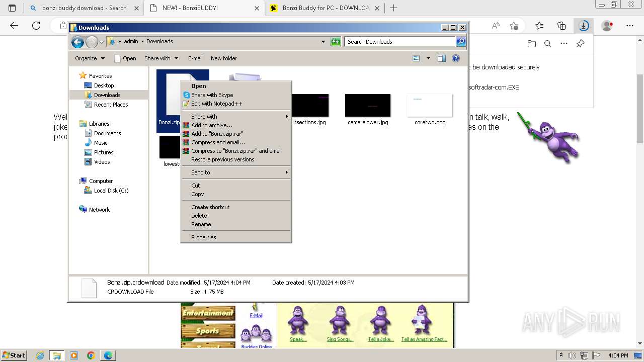
Task: Expand Share with submenu in context menu
Action: click(x=236, y=117)
